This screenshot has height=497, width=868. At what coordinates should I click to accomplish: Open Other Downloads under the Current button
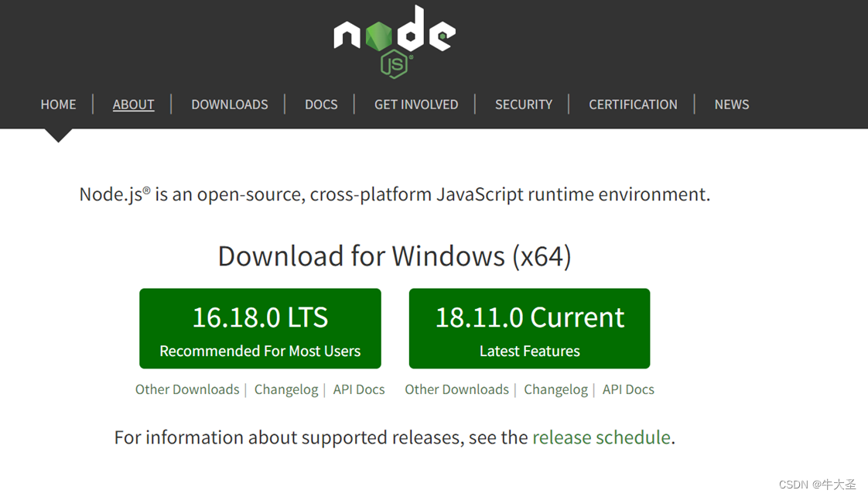coord(456,389)
